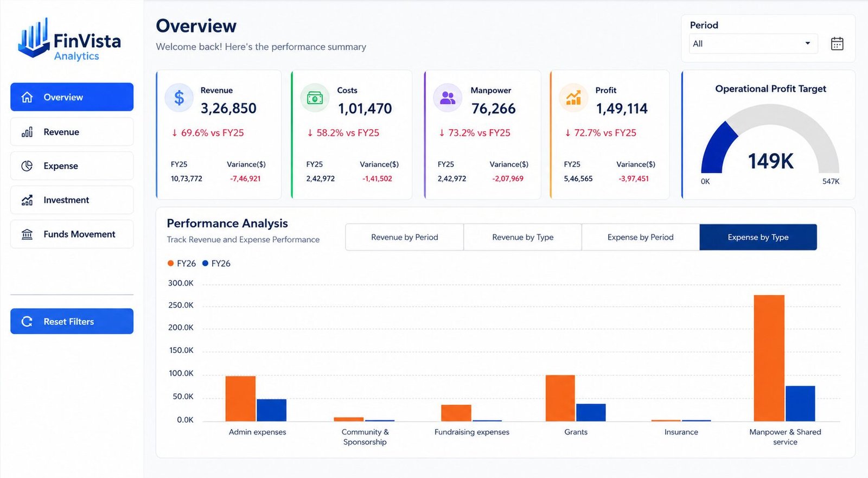868x478 pixels.
Task: Click the Period dropdown arrow
Action: pos(808,43)
